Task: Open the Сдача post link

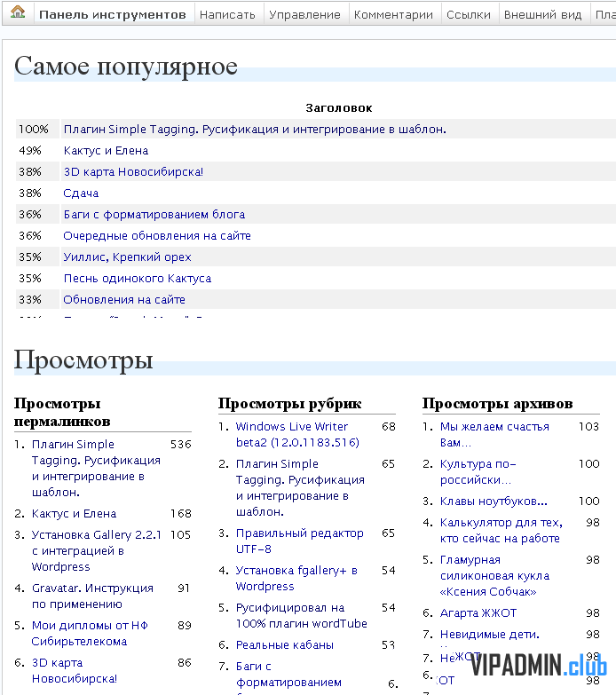Action: (x=81, y=193)
